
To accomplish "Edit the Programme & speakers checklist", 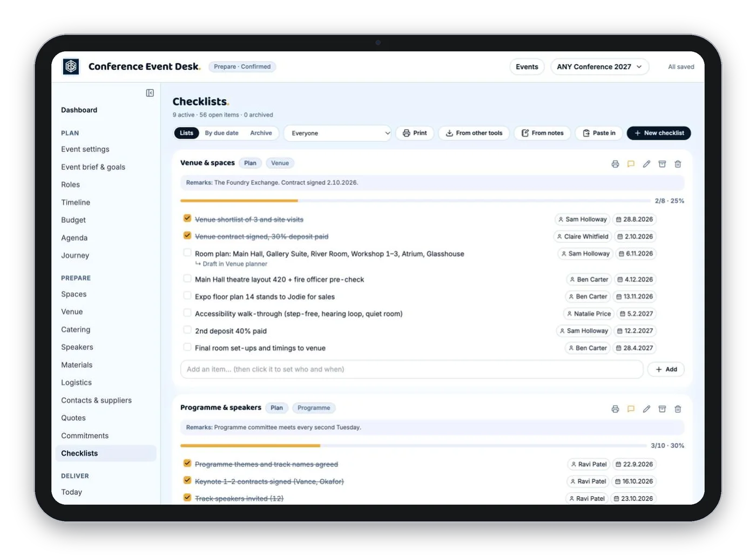I will click(646, 409).
